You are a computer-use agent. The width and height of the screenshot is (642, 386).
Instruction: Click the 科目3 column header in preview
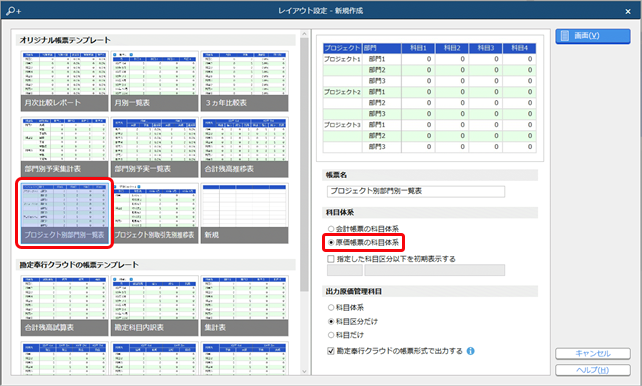point(486,48)
